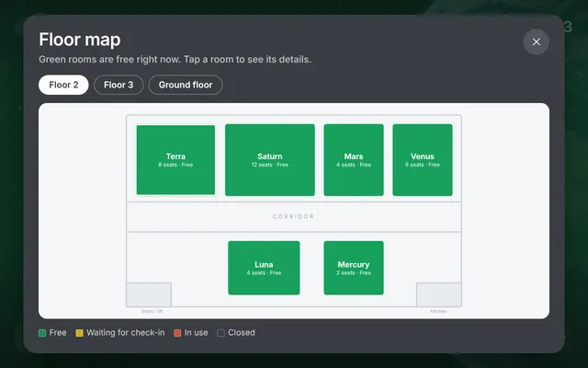Switch to the Floor 3 tab

[x=119, y=85]
